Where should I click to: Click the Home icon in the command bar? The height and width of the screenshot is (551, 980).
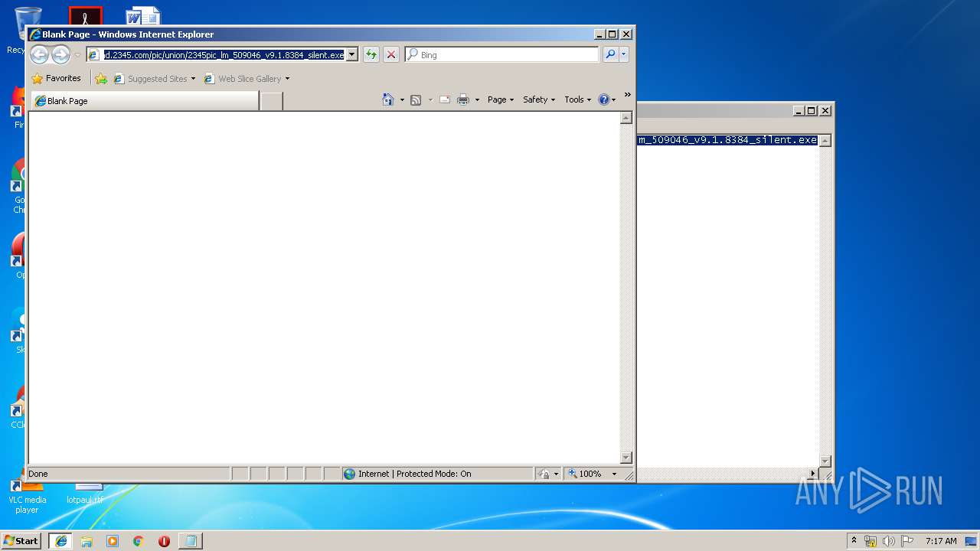[388, 99]
